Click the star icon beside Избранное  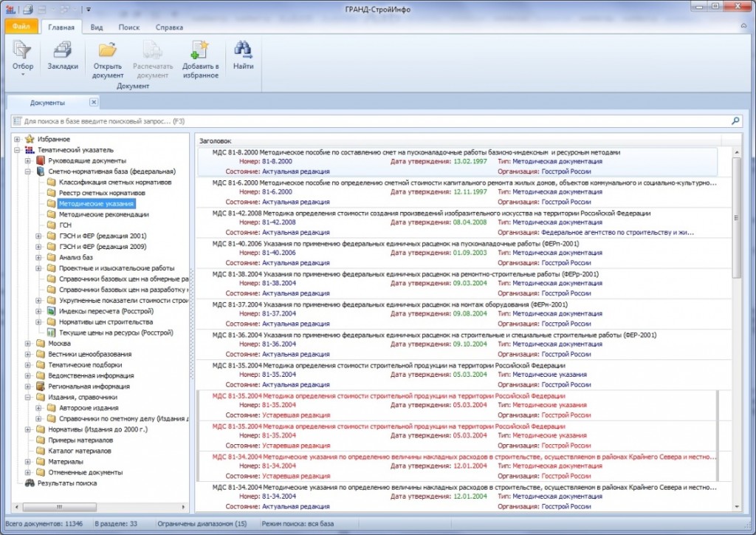(30, 139)
